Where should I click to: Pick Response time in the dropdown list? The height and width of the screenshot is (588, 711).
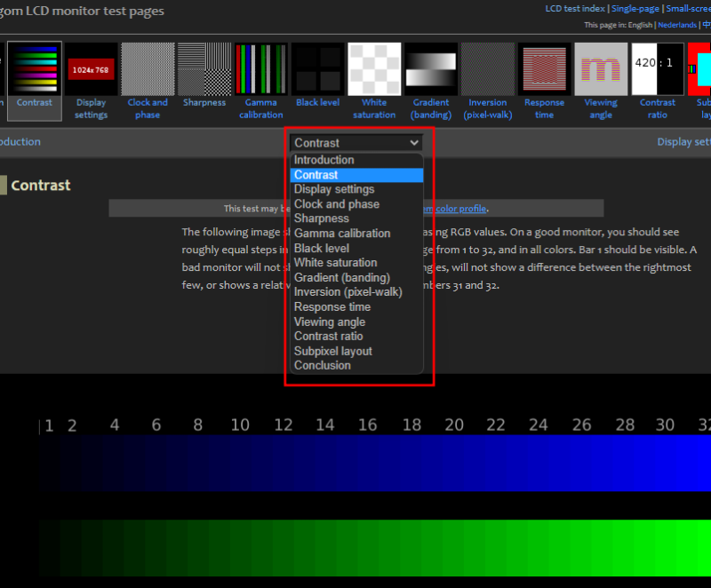[x=332, y=306]
